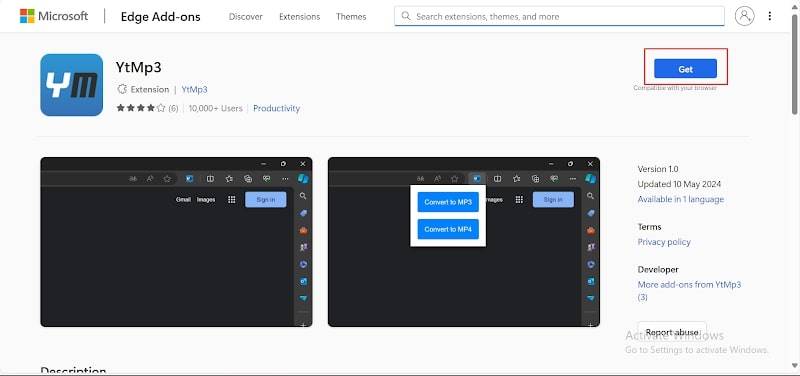Click YtMp3 toolbar icon in second preview
Screen dimensions: 800x376
click(x=477, y=179)
